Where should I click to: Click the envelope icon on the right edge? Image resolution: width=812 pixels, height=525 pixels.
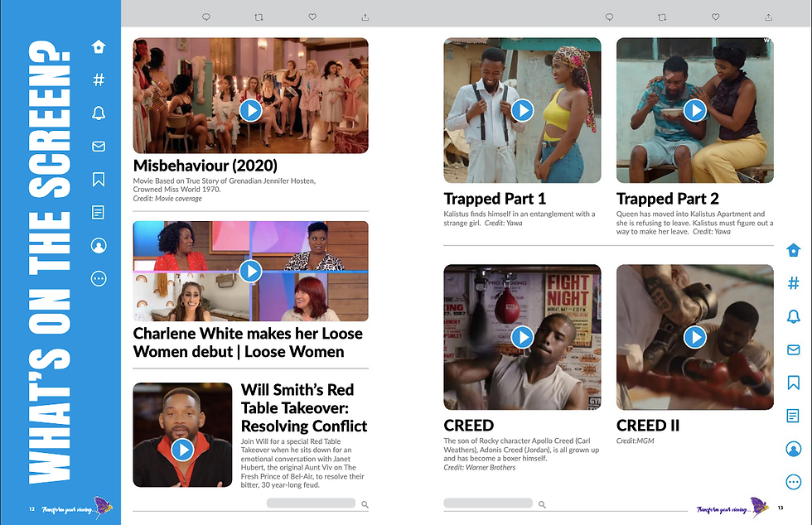pyautogui.click(x=794, y=350)
